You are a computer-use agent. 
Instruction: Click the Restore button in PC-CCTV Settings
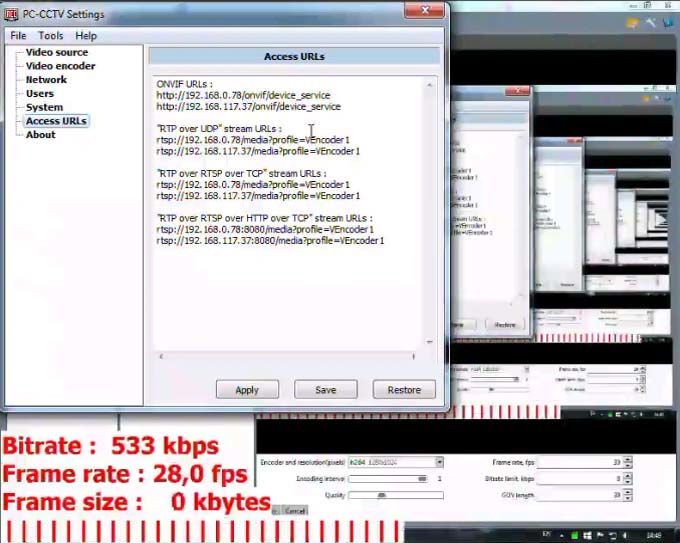coord(404,389)
